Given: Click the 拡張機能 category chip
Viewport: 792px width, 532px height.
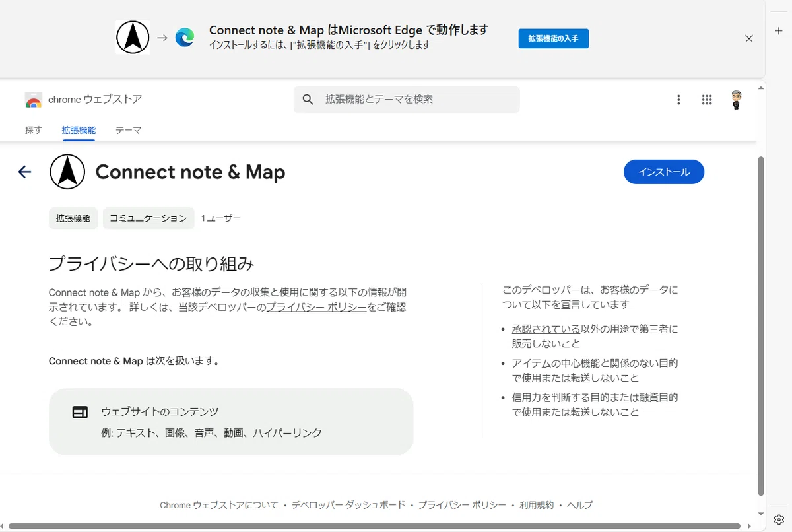Looking at the screenshot, I should pos(73,218).
